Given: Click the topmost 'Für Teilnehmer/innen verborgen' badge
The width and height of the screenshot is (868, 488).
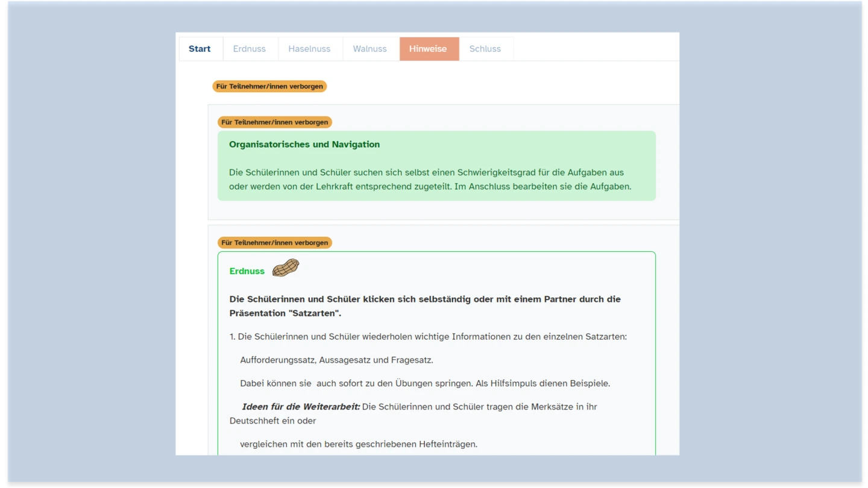Looking at the screenshot, I should pos(269,86).
